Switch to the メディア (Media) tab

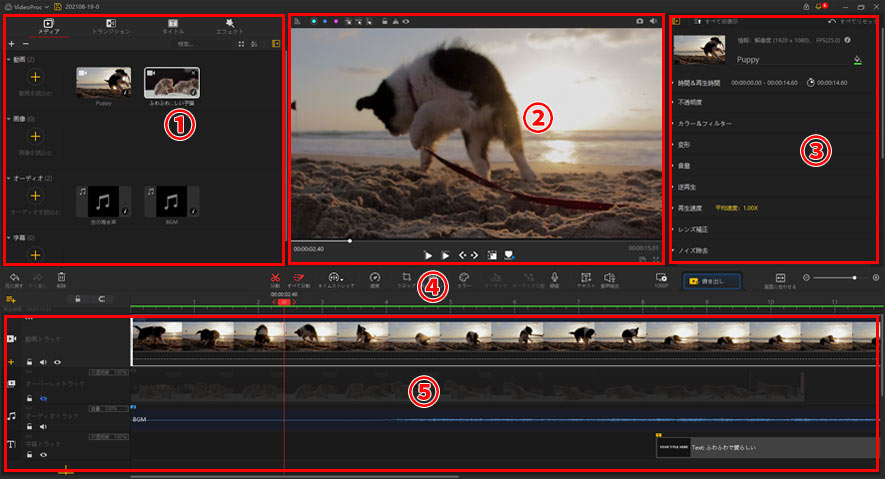coord(49,27)
